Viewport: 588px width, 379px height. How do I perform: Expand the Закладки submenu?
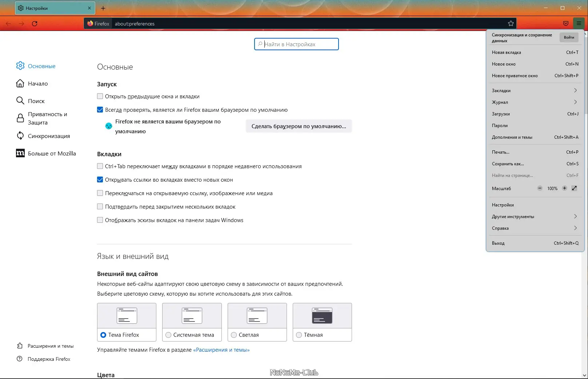535,91
